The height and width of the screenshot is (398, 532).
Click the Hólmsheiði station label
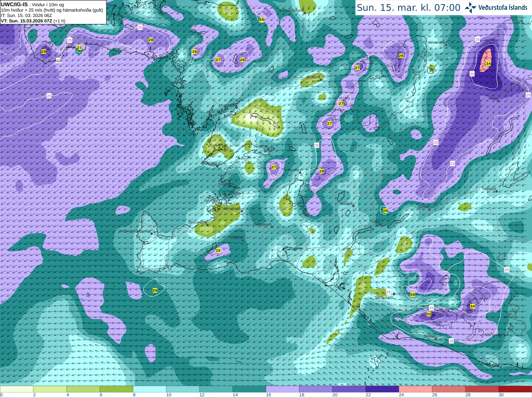[231, 209]
